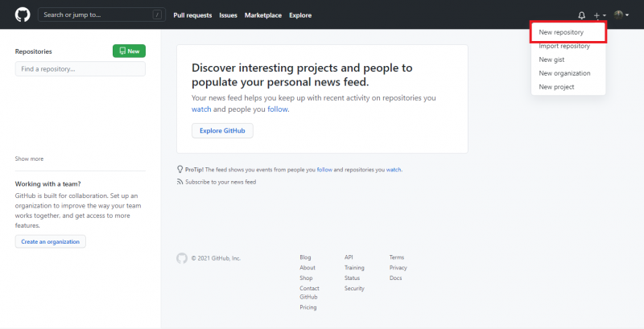Open the user avatar profile menu

[620, 15]
